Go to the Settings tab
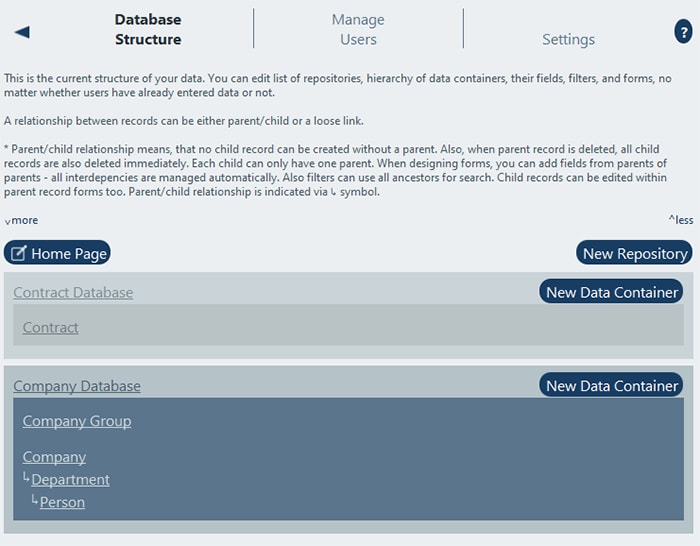 [x=568, y=40]
